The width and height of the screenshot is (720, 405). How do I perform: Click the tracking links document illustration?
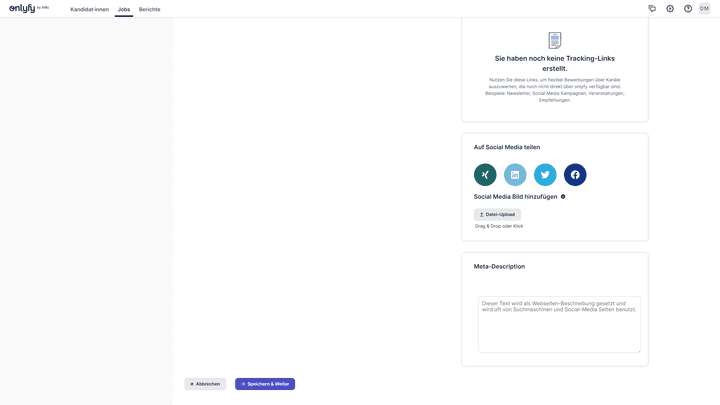point(555,41)
